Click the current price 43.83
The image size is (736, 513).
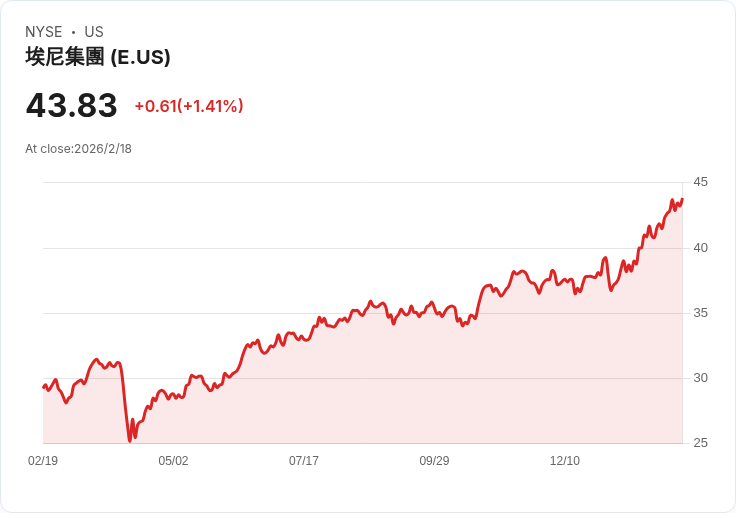tap(71, 105)
